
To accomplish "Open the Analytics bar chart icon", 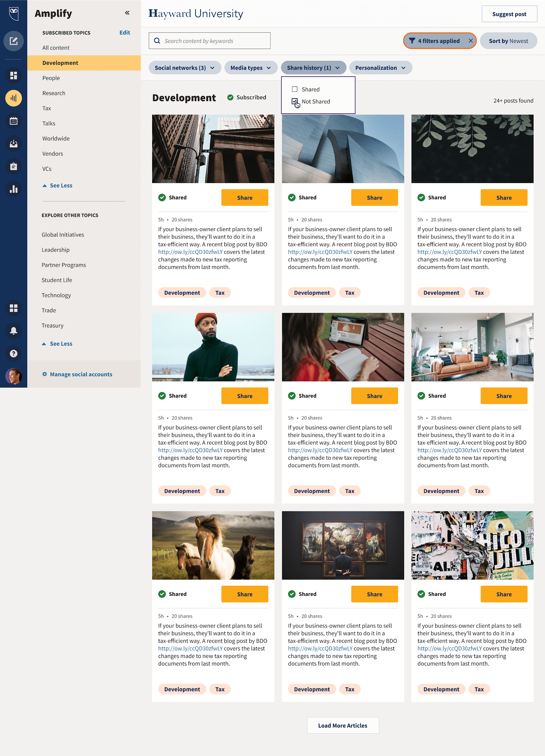I will tap(13, 189).
